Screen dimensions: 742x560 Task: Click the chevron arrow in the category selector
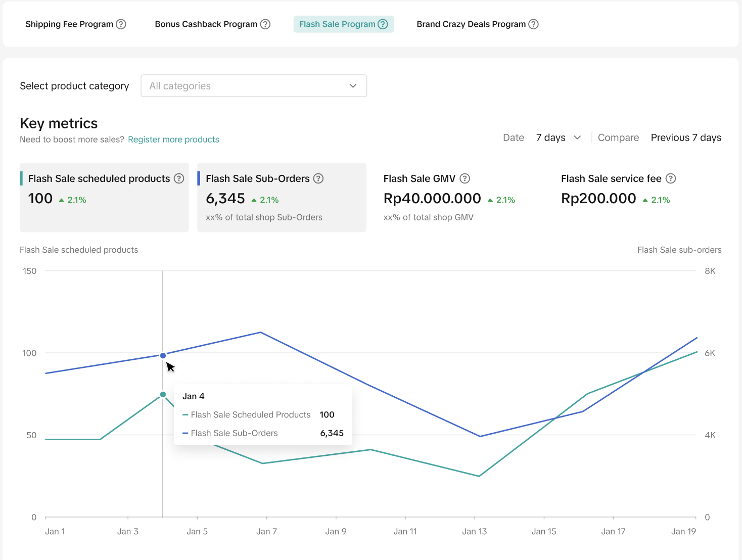pos(353,86)
